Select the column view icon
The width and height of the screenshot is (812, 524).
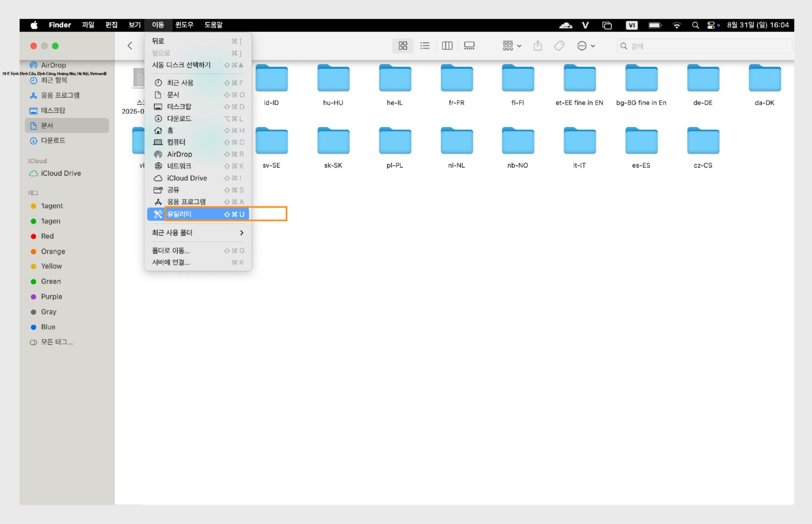[x=447, y=46]
